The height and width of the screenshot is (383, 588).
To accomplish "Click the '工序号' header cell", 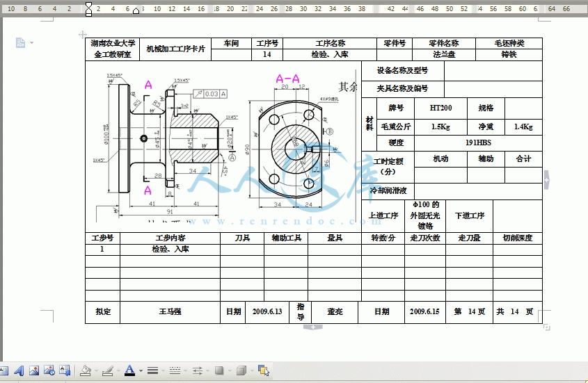I will (x=267, y=44).
